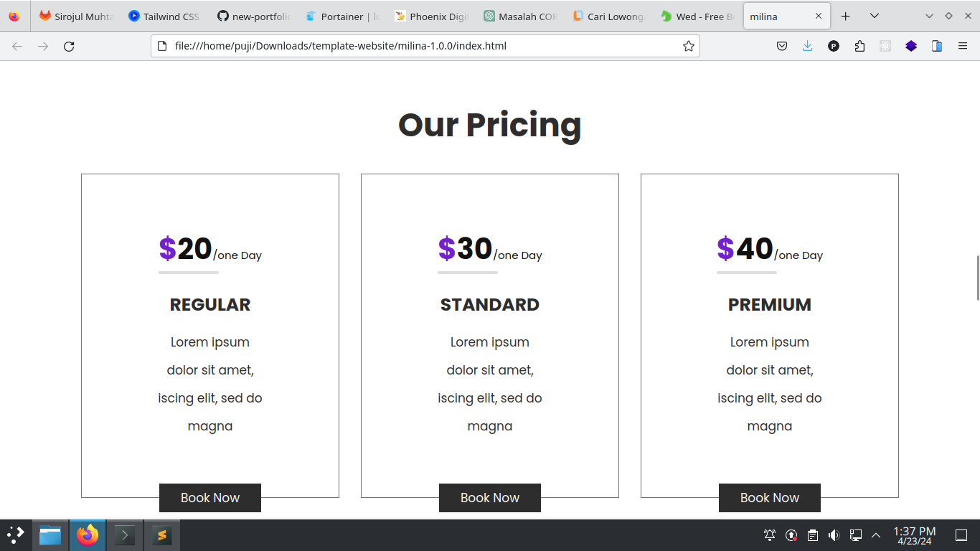Open the Firefox downloads panel
The width and height of the screenshot is (980, 551).
pos(808,46)
